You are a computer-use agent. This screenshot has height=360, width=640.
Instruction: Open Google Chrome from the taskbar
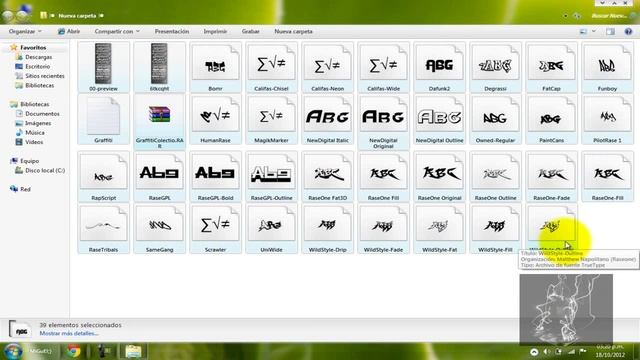[74, 351]
